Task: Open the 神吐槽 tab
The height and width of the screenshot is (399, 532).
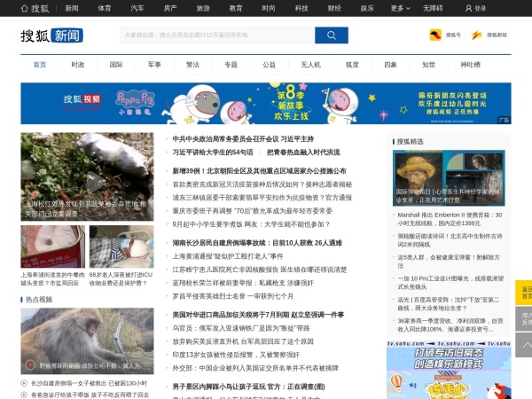Action: click(469, 65)
